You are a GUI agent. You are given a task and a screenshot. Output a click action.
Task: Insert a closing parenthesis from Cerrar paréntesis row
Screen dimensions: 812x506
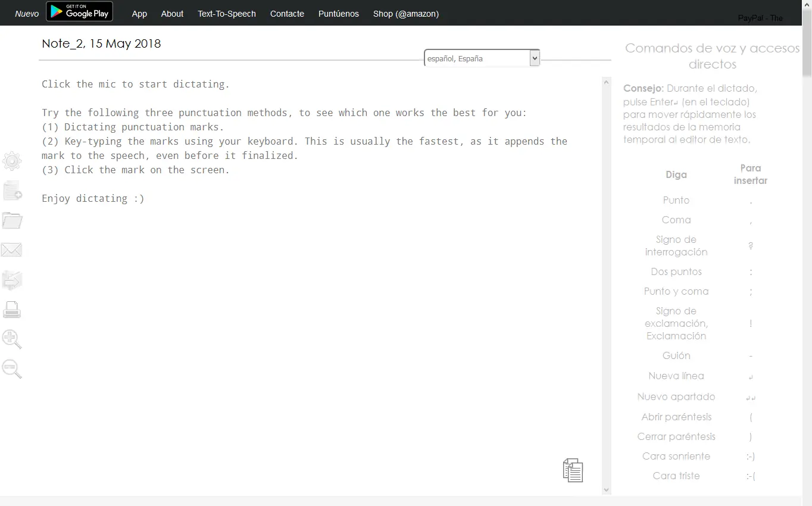click(x=751, y=437)
